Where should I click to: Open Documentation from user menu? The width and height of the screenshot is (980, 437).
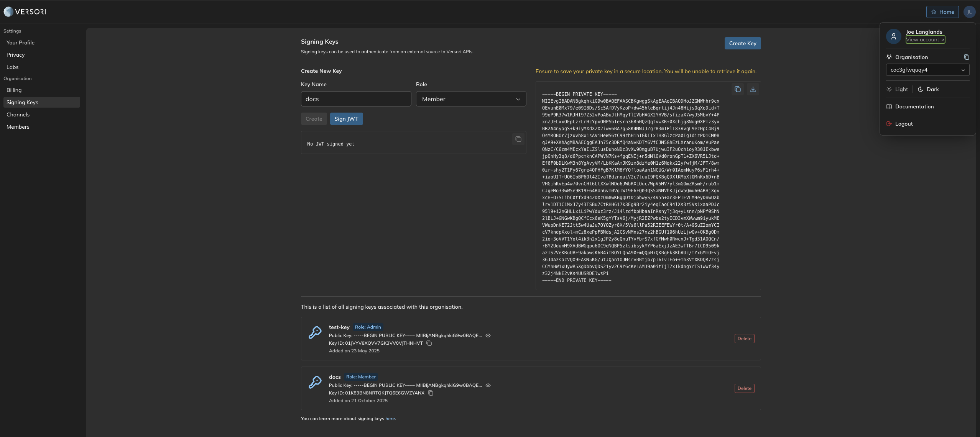tap(914, 106)
